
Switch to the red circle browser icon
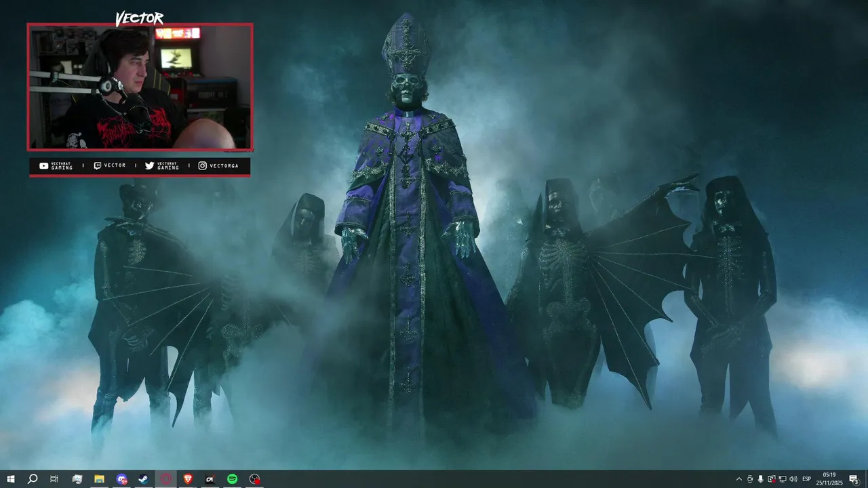click(165, 479)
